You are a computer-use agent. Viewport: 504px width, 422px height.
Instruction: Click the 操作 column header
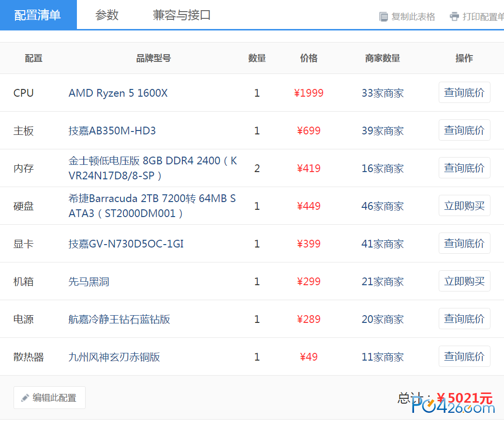tap(464, 58)
